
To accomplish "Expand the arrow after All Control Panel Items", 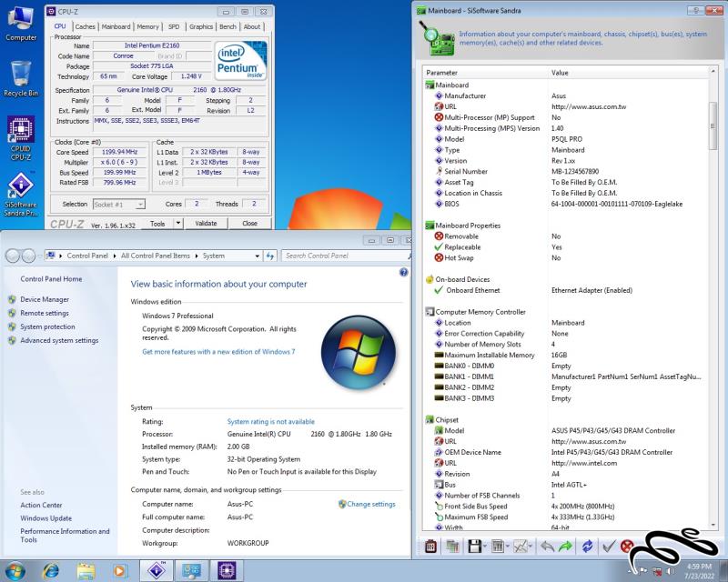I will pyautogui.click(x=197, y=256).
